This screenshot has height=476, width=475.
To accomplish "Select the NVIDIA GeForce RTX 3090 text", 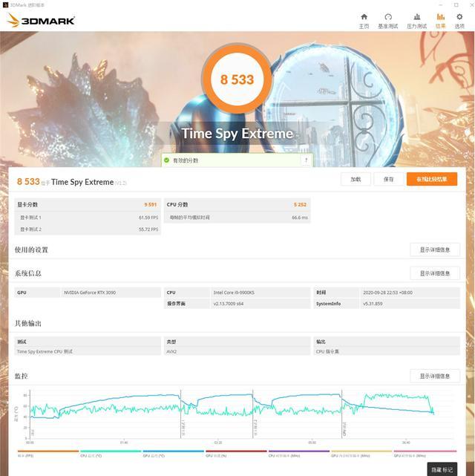I will pos(90,293).
